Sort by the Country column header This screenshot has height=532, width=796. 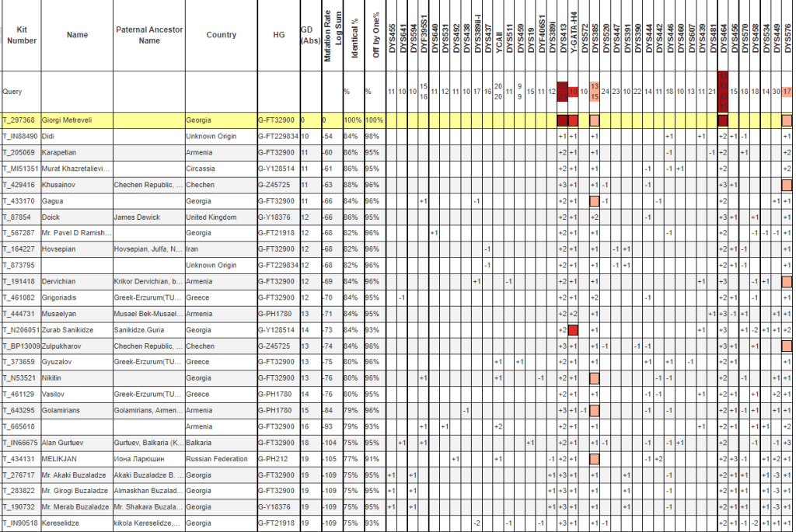222,35
